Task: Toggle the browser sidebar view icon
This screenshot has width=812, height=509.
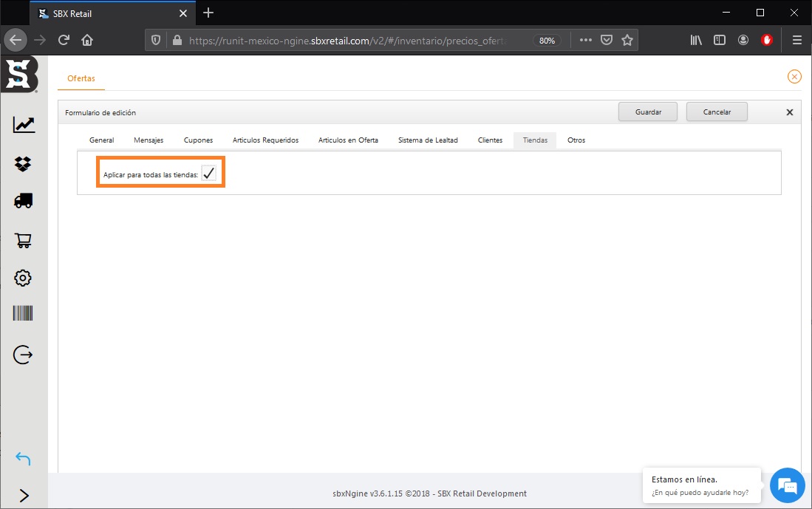Action: pos(720,40)
